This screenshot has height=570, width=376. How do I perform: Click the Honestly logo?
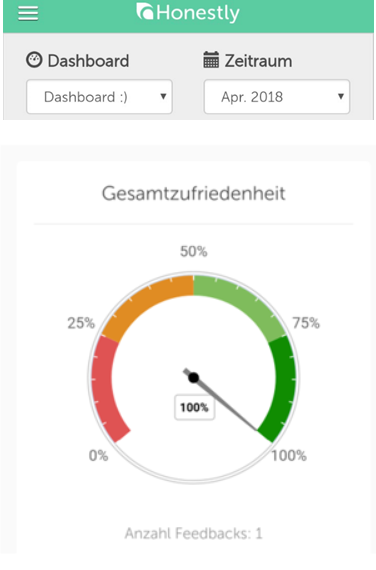tap(188, 13)
